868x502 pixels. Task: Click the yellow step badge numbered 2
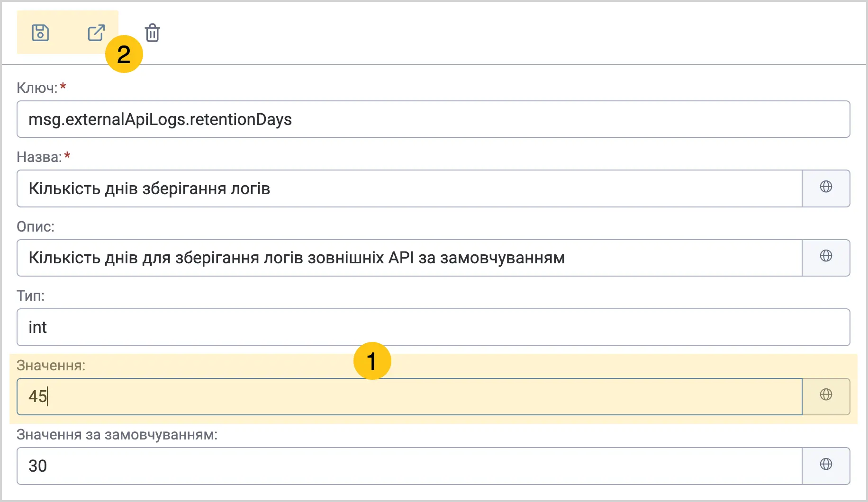tap(124, 54)
